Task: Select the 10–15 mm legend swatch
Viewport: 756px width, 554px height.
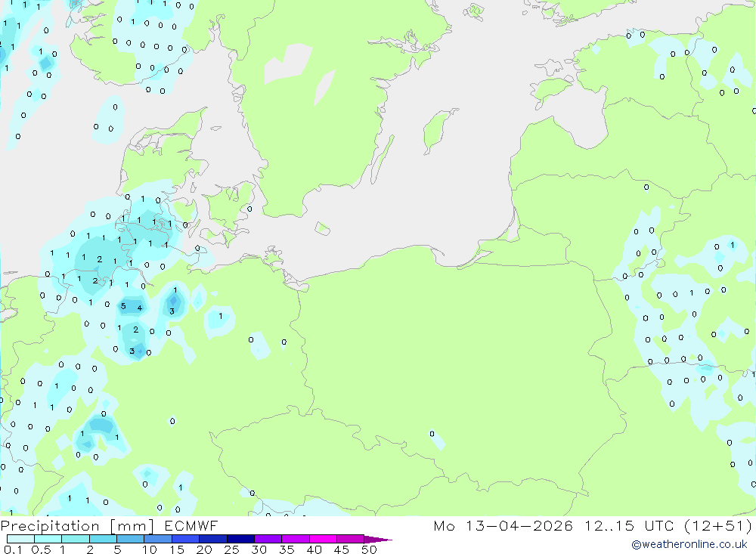Action: (158, 539)
